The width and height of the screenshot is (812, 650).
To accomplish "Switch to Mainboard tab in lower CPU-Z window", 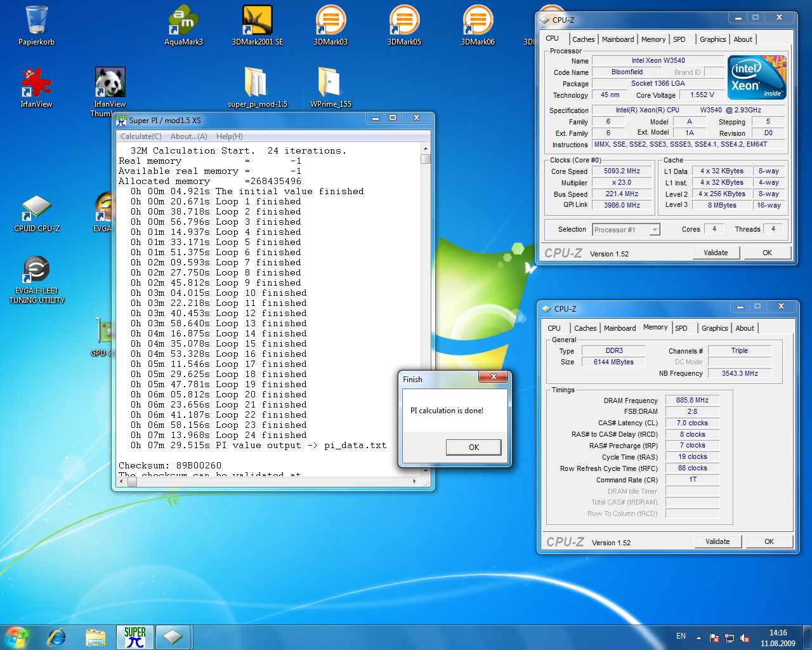I will pyautogui.click(x=620, y=328).
